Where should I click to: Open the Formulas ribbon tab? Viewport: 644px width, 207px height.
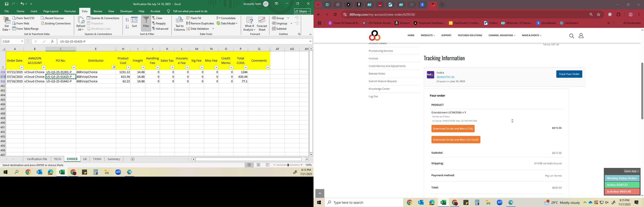tap(70, 11)
